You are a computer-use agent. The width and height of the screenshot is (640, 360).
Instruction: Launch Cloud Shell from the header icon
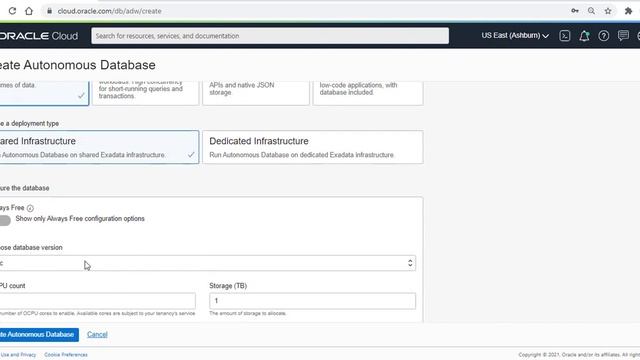coord(564,36)
